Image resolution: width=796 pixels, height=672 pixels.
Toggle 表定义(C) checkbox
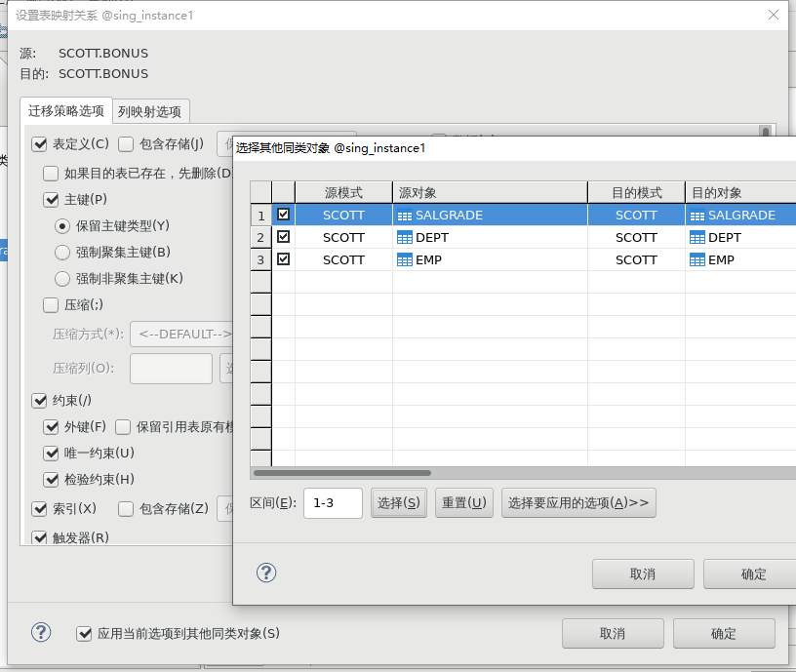point(39,144)
